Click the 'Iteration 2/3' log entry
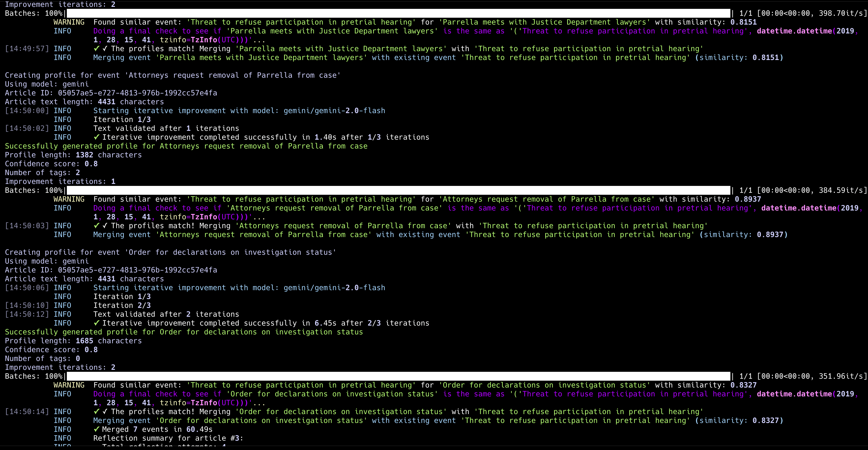 click(122, 305)
